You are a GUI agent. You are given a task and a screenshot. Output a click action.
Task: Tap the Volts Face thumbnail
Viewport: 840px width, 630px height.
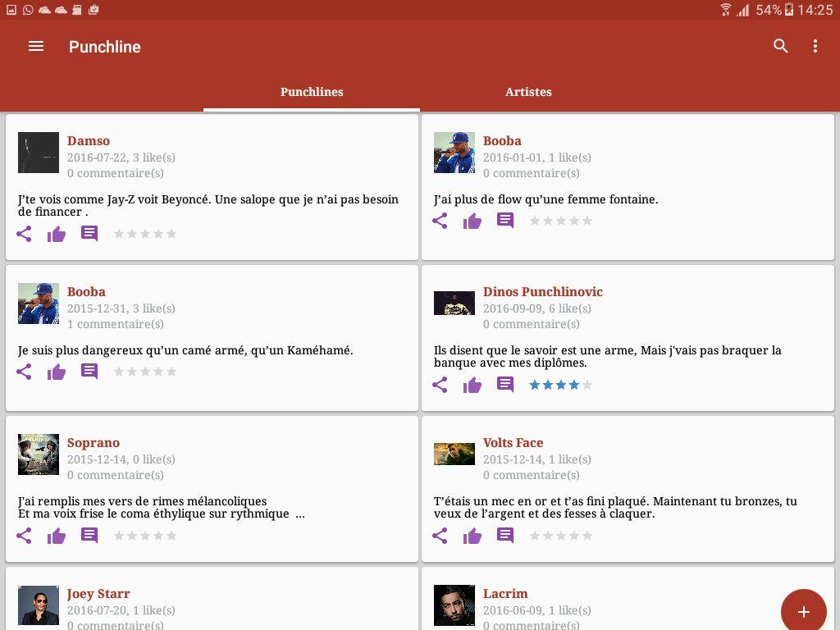pyautogui.click(x=454, y=454)
